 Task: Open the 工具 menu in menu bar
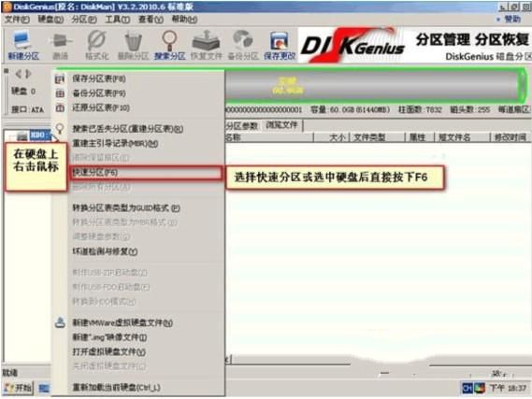(118, 19)
